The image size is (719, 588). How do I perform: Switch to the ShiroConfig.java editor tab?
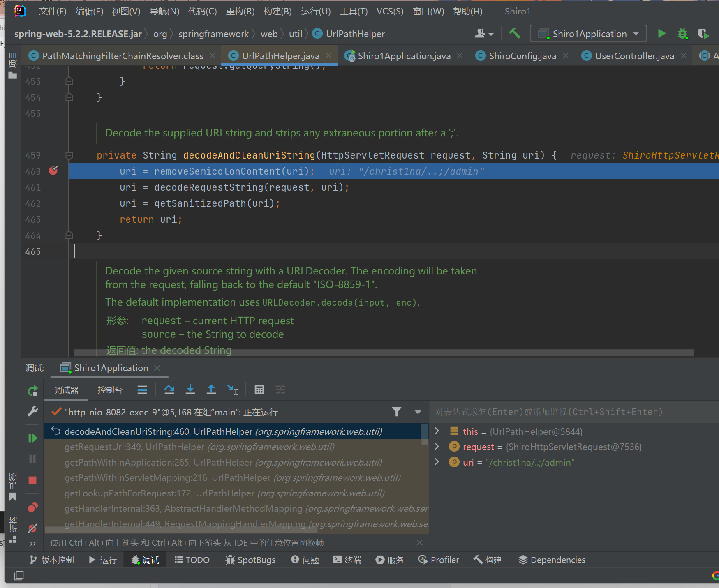point(522,56)
